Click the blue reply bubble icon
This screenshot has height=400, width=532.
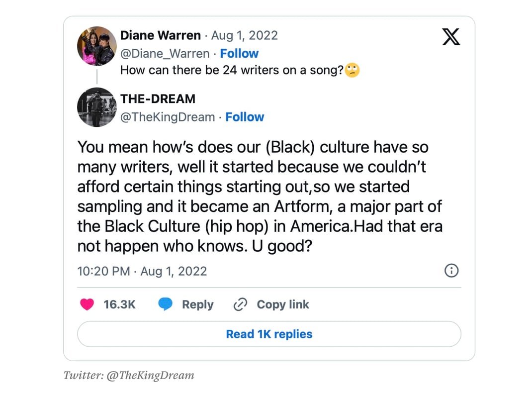tap(166, 304)
